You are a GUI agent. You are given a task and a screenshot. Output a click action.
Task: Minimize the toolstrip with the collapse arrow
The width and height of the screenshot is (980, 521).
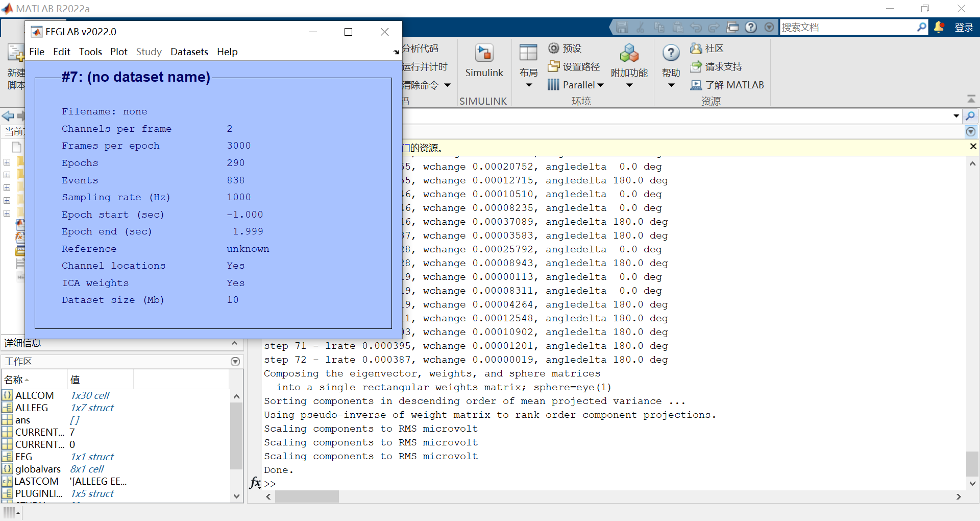971,98
